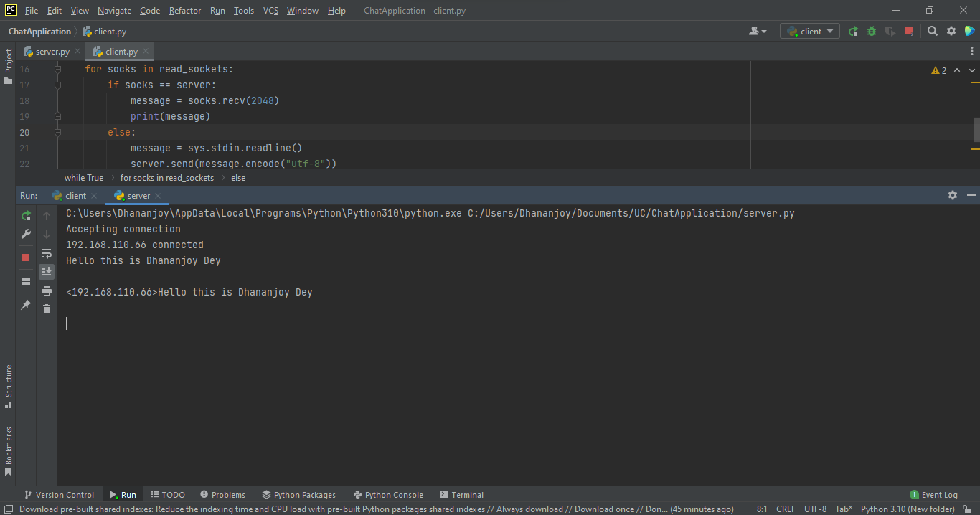
Task: Open the Tools menu
Action: [244, 11]
